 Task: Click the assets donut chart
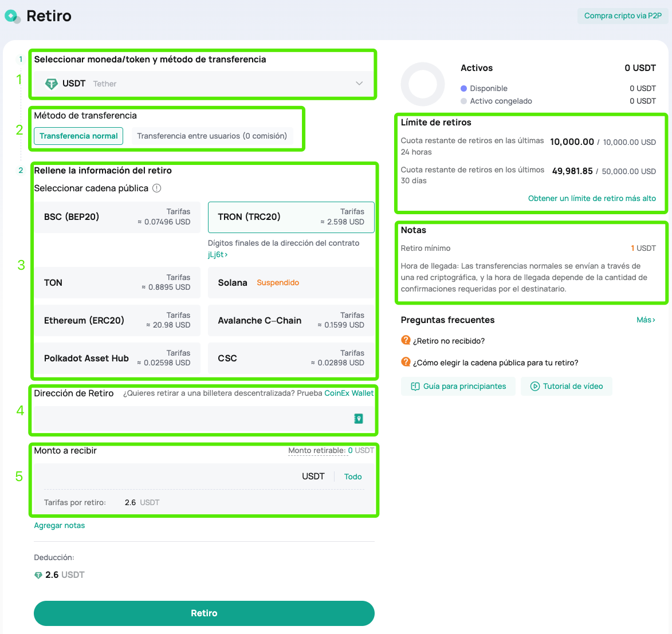pyautogui.click(x=423, y=84)
